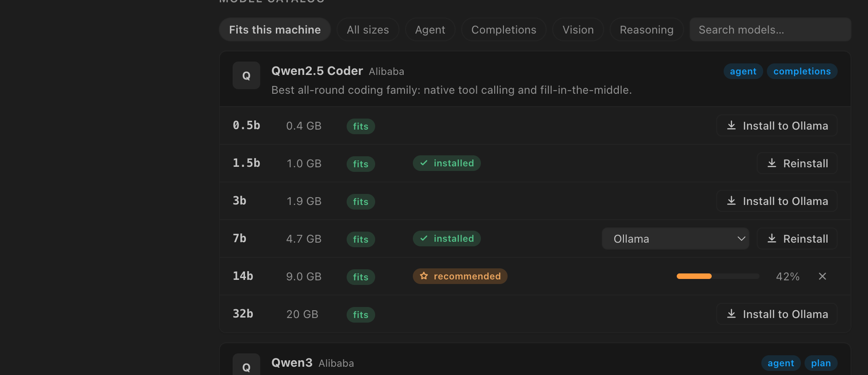Image resolution: width=868 pixels, height=375 pixels.
Task: Click the Qwen2.5 Coder title
Action: pyautogui.click(x=317, y=71)
